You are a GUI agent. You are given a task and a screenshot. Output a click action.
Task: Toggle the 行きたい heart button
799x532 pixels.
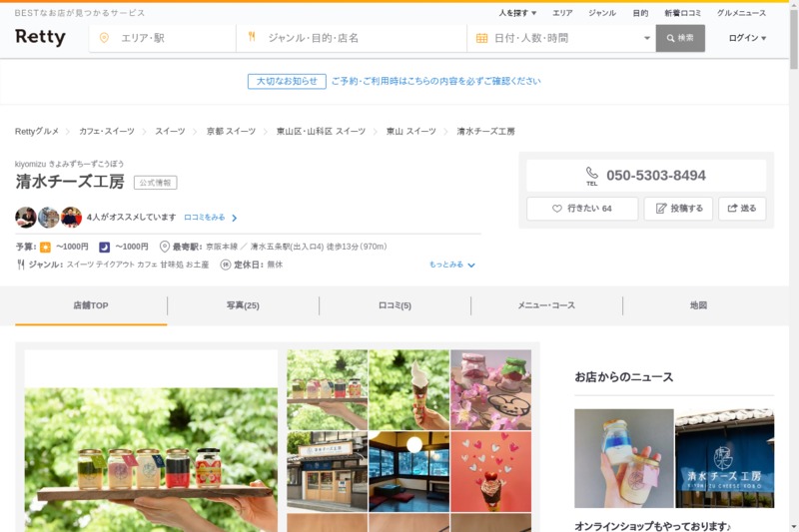pos(582,209)
